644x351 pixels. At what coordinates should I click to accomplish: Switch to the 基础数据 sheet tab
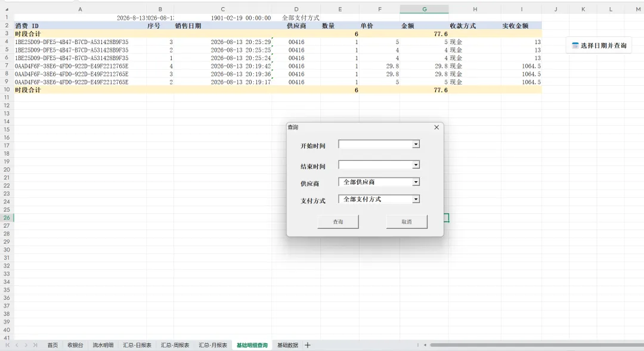pos(287,345)
